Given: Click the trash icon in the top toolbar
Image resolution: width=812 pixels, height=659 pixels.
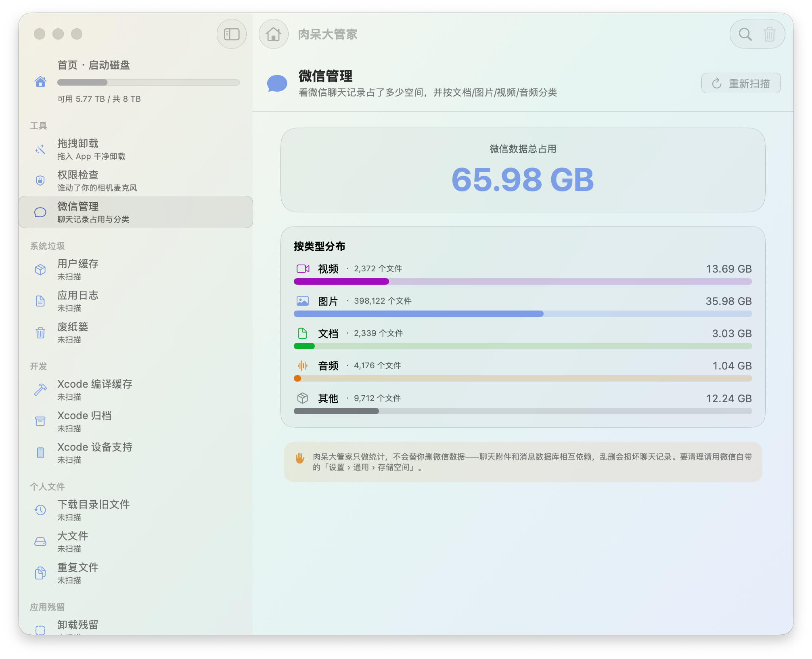Looking at the screenshot, I should [769, 34].
